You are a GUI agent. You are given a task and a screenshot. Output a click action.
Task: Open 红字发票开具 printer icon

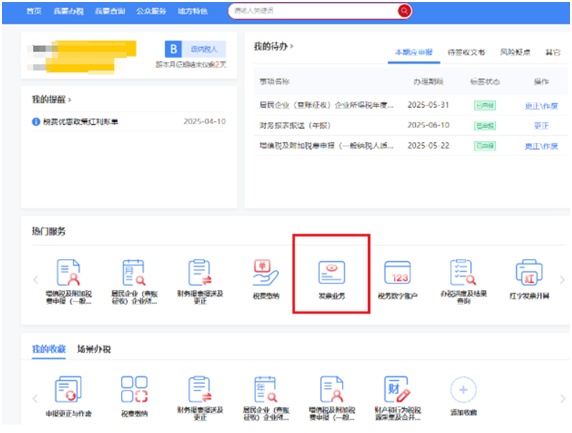(x=529, y=272)
